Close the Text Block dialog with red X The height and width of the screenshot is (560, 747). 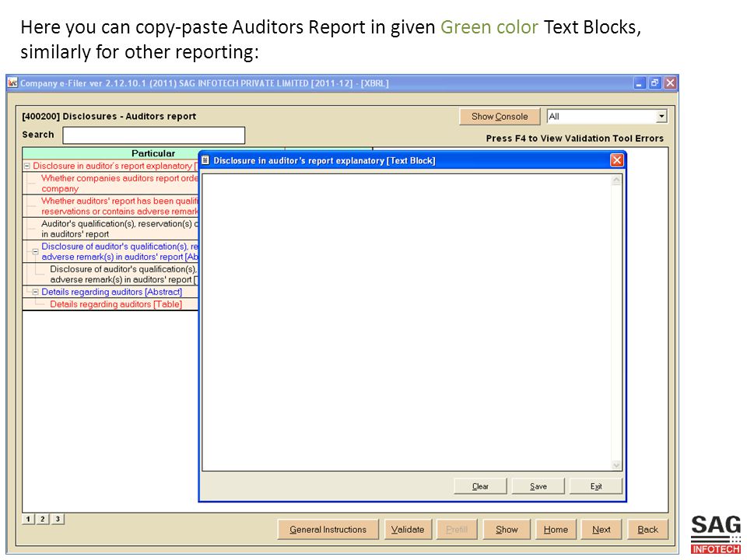(x=616, y=160)
